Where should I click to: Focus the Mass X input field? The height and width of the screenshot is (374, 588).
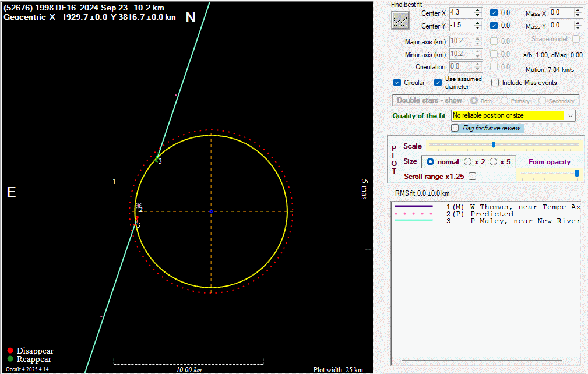pos(562,13)
